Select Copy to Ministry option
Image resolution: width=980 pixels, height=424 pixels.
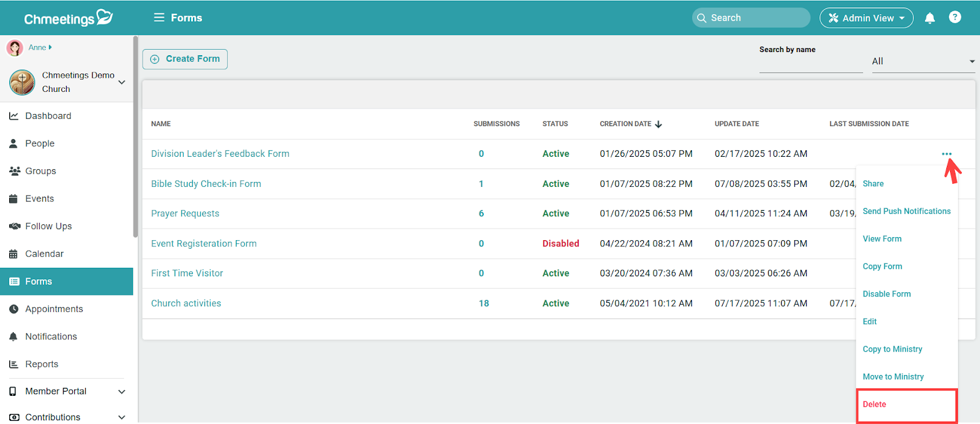pos(892,349)
